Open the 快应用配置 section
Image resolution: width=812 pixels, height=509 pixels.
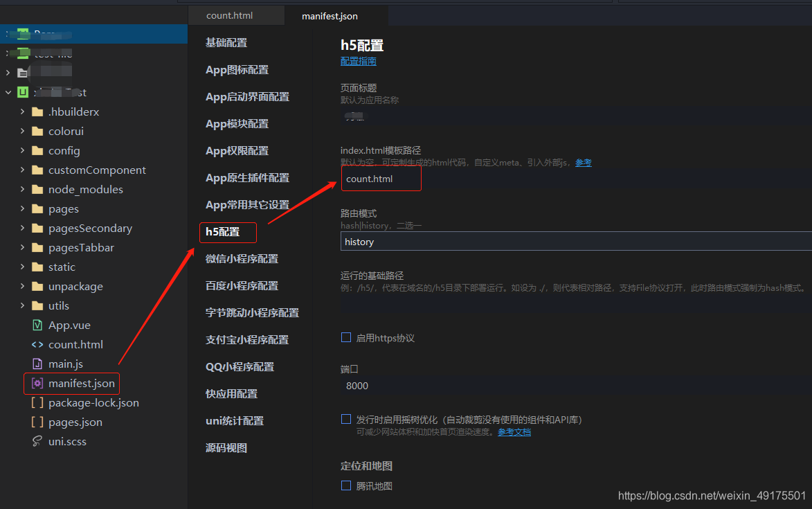[x=231, y=393]
